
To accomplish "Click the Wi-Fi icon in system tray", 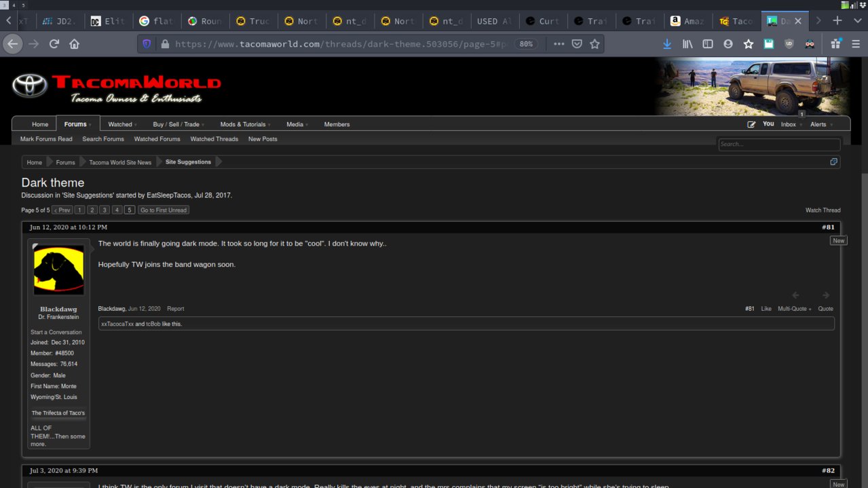I will [x=855, y=5].
